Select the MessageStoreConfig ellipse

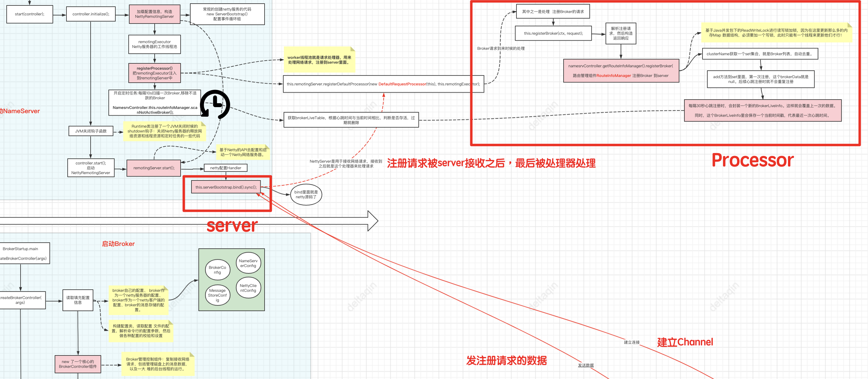217,295
